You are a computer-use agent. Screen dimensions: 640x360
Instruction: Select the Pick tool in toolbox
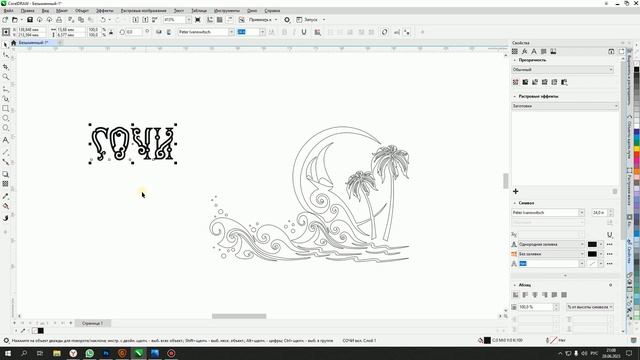pos(6,45)
